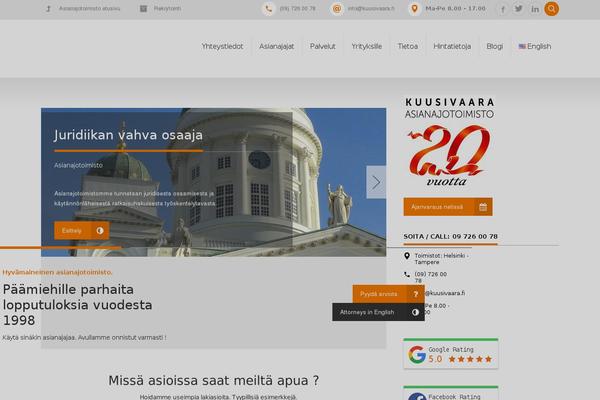
Task: Click the kuusivaara.fi email in sidebar
Action: pyautogui.click(x=445, y=293)
